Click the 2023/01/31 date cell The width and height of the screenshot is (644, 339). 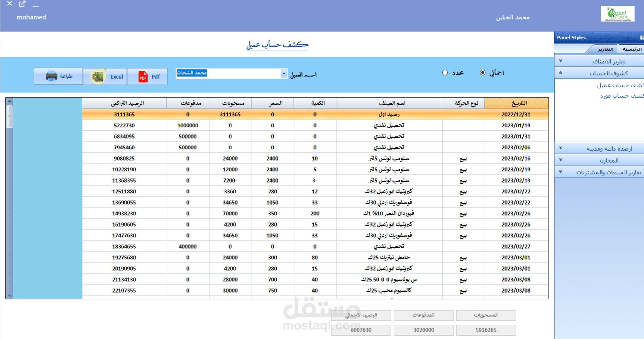click(x=516, y=136)
